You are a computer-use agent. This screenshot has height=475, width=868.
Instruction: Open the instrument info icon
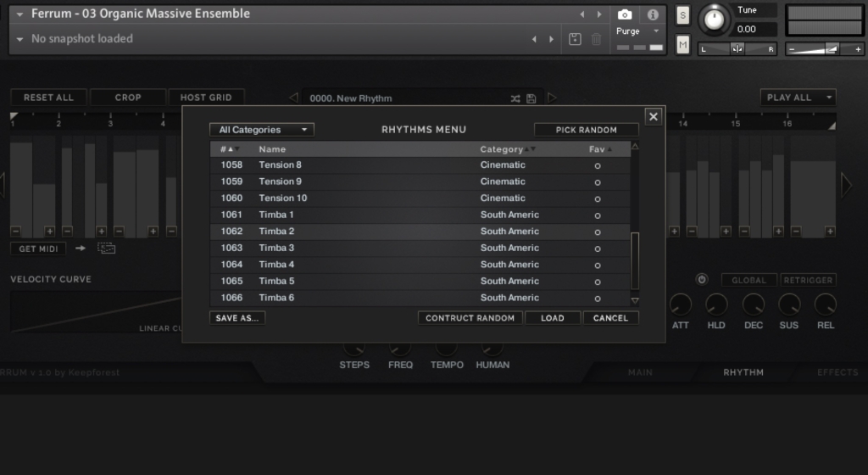coord(653,14)
